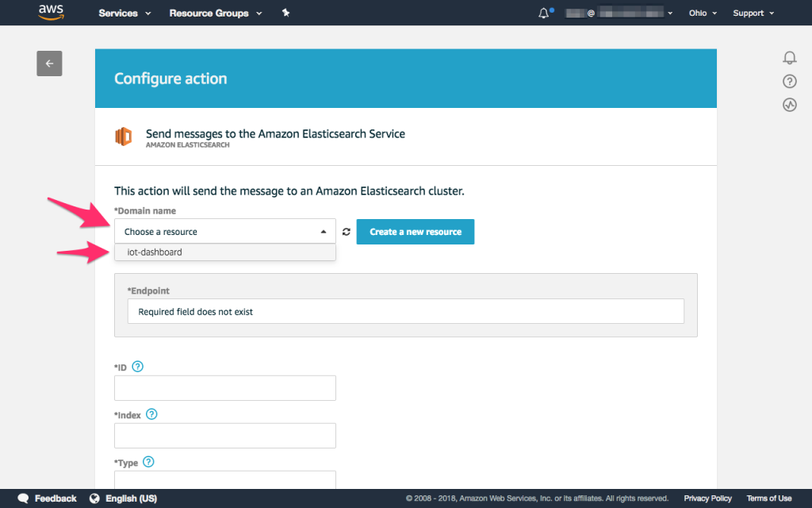Refresh the list of Elasticsearch resources
This screenshot has height=508, width=812.
pos(346,232)
